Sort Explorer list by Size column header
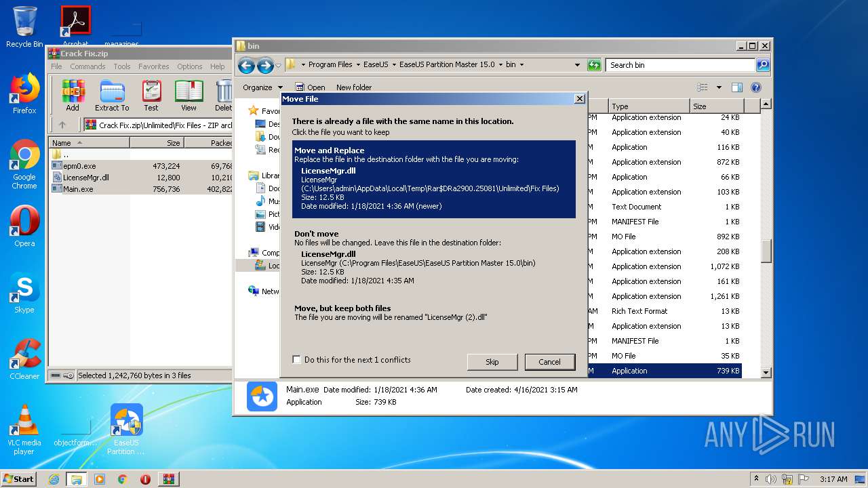The width and height of the screenshot is (868, 488). click(717, 106)
